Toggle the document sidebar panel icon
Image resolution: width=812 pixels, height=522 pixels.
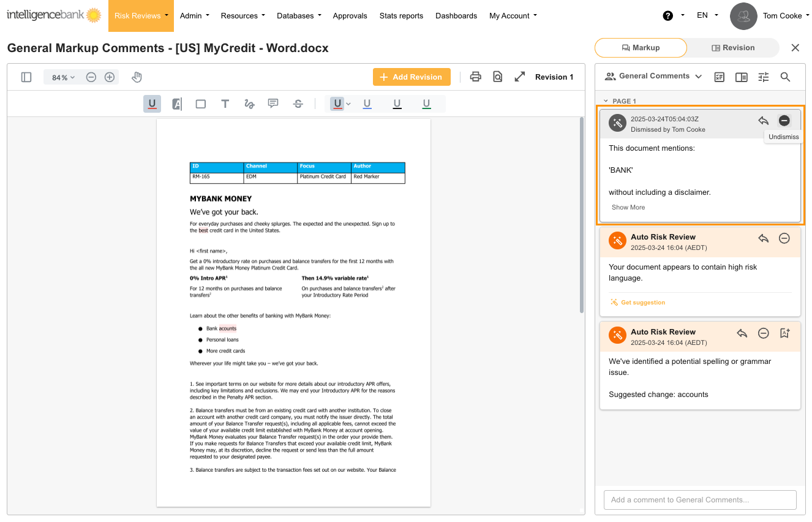click(x=26, y=77)
